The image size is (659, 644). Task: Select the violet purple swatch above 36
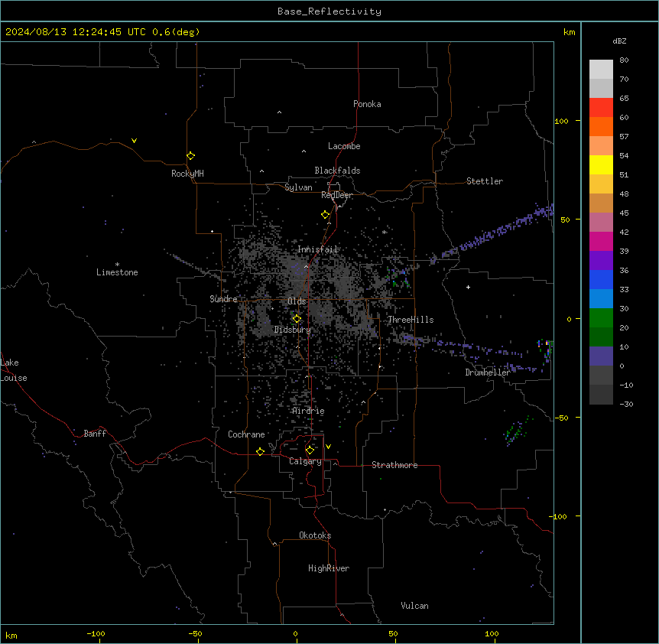[x=601, y=261]
